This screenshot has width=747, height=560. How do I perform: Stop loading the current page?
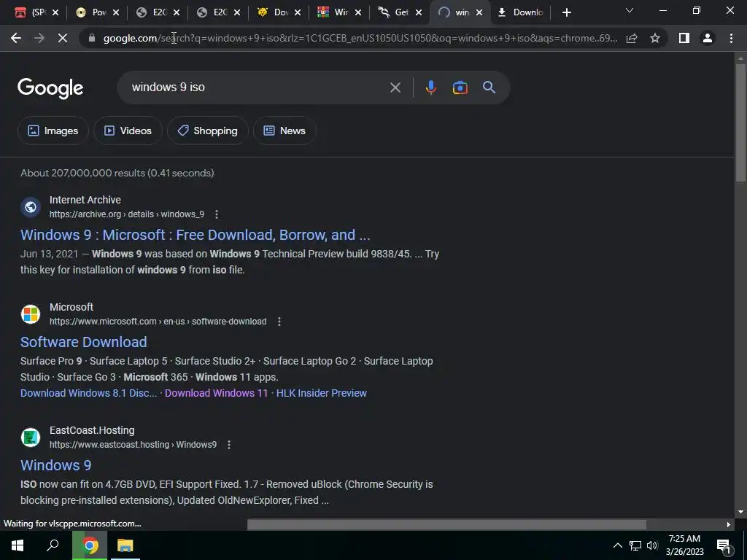[63, 38]
